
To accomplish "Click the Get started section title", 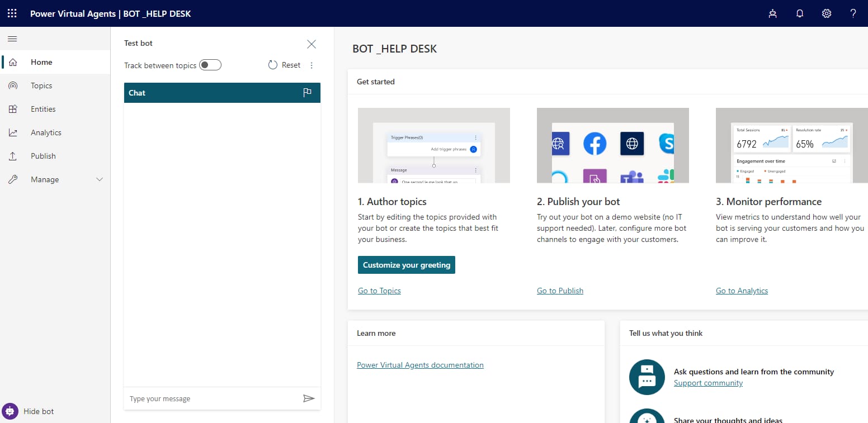I will click(376, 82).
